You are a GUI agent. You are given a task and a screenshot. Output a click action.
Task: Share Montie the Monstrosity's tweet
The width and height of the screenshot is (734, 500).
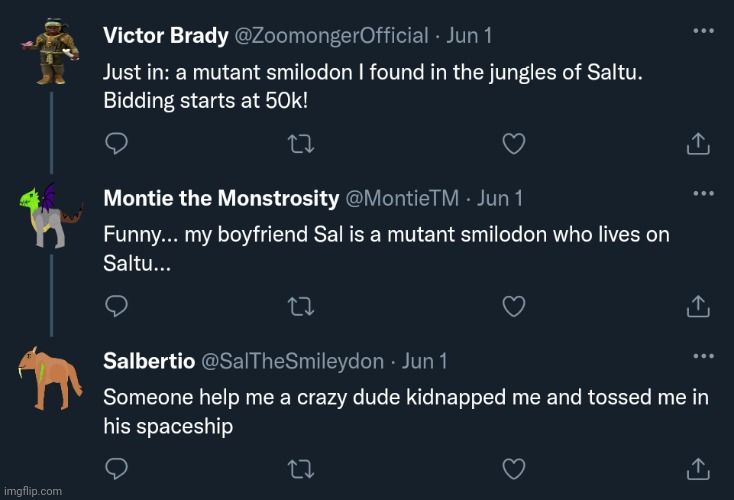click(698, 305)
